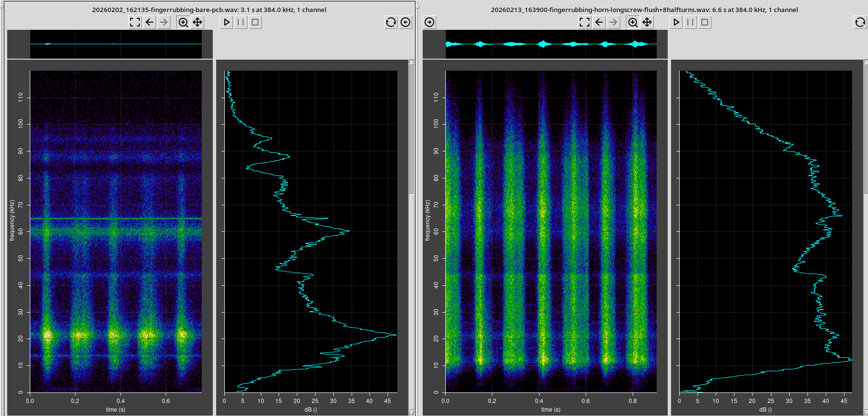
Task: Go back one view in bare-pcb panel
Action: (149, 22)
